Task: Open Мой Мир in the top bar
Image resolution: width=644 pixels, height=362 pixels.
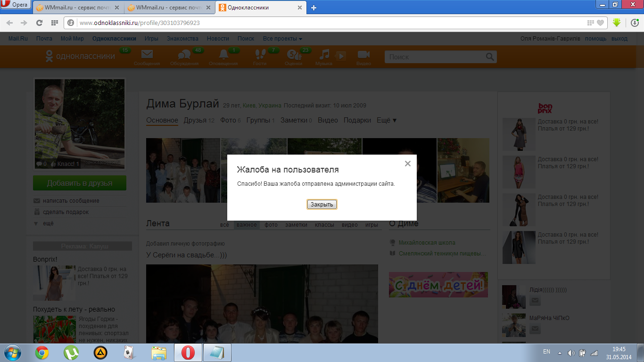Action: click(72, 39)
